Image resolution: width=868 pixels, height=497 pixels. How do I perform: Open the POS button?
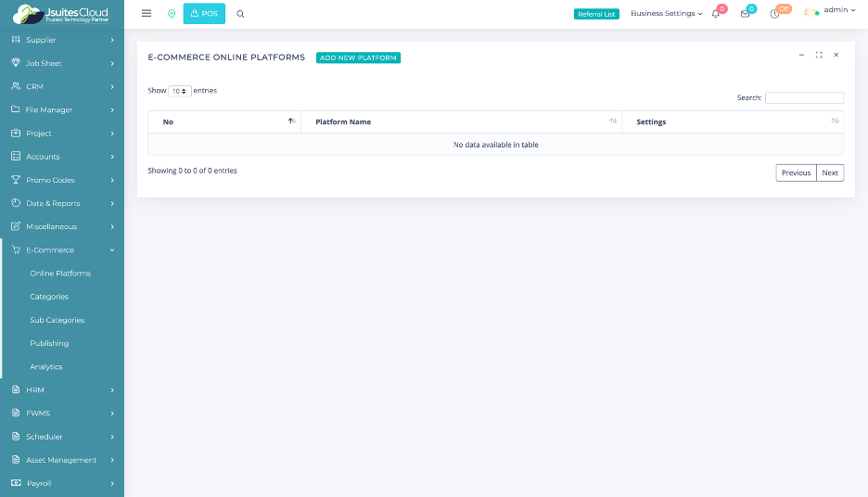(204, 14)
